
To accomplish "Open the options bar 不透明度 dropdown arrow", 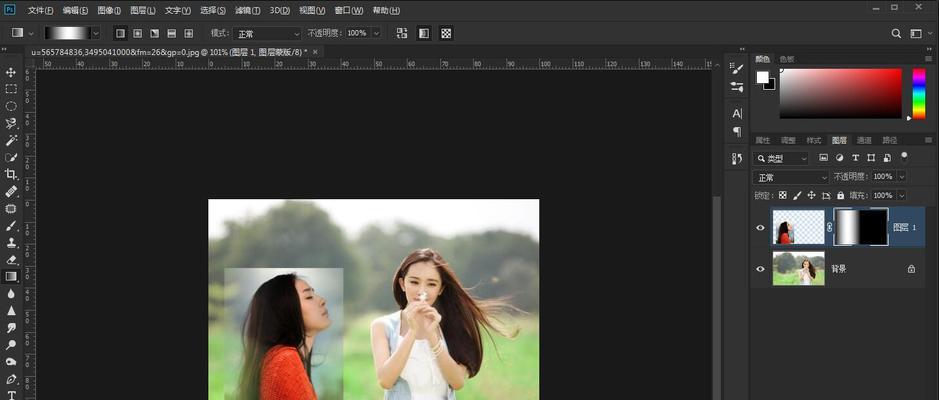I will coord(376,34).
